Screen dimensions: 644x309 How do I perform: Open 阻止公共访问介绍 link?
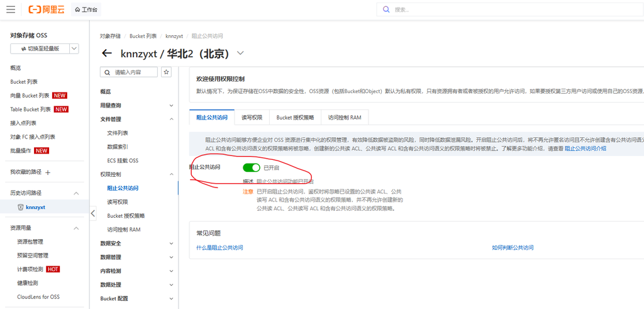point(586,149)
